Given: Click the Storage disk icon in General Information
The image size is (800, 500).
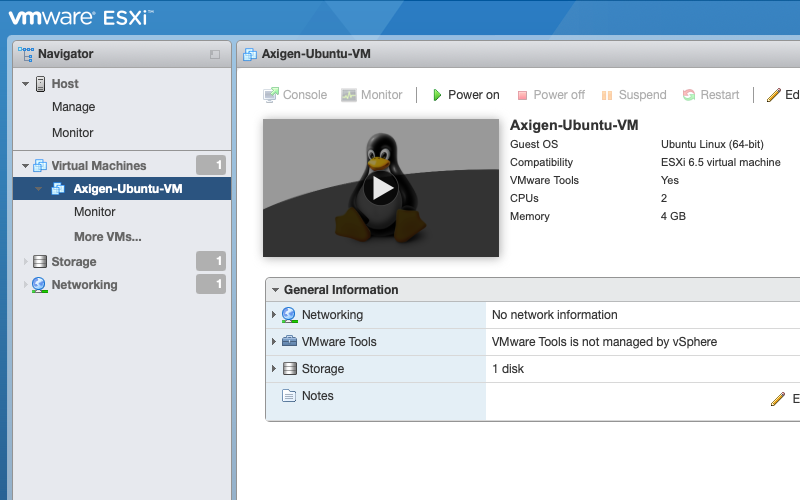Looking at the screenshot, I should coord(290,368).
